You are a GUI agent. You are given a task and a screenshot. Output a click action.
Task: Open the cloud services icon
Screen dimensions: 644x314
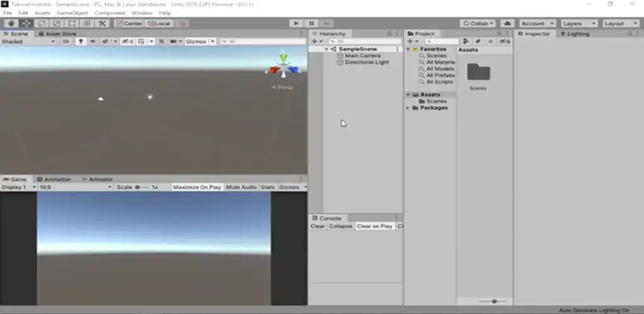coord(508,23)
